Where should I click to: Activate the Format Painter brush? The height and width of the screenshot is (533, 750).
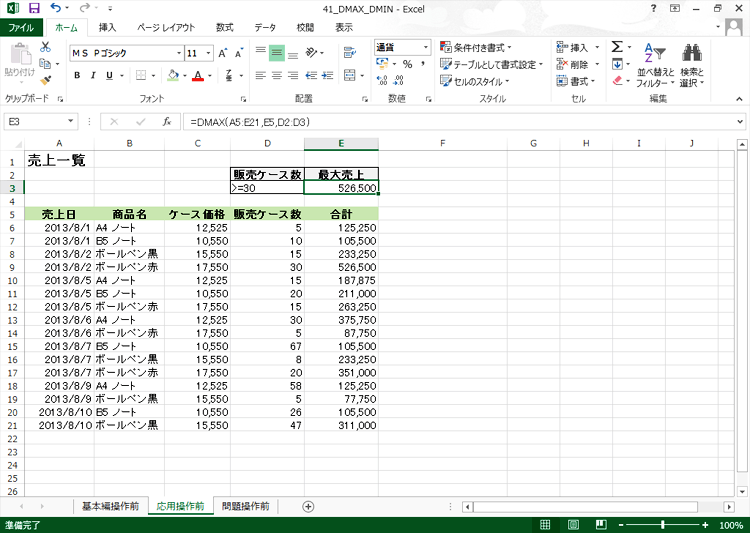coord(45,80)
